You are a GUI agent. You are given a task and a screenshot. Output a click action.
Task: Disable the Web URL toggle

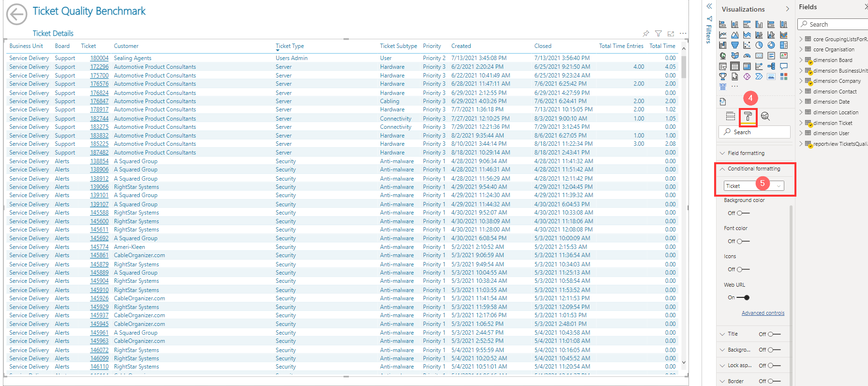(743, 298)
